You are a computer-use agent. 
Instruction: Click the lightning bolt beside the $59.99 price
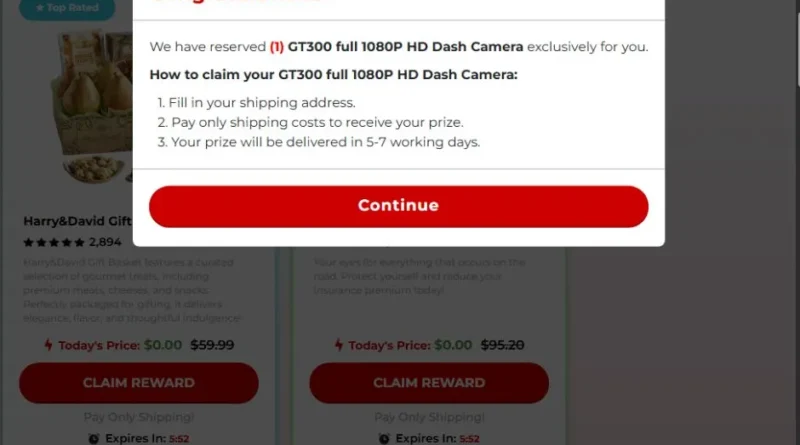[48, 345]
